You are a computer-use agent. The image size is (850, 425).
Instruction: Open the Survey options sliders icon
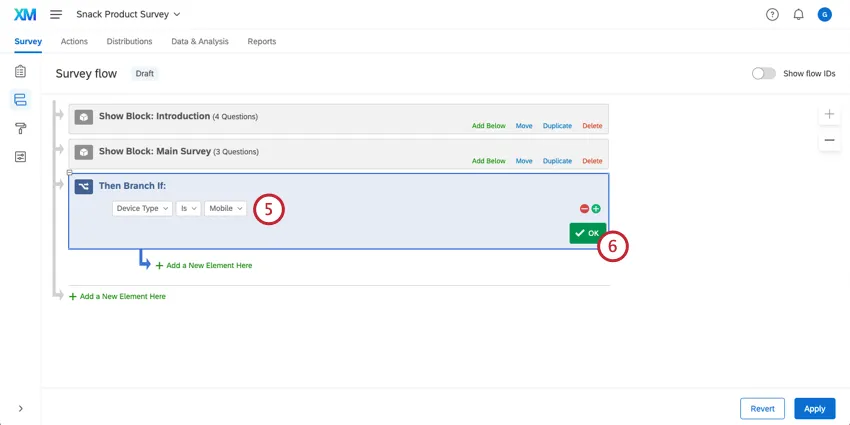point(20,157)
